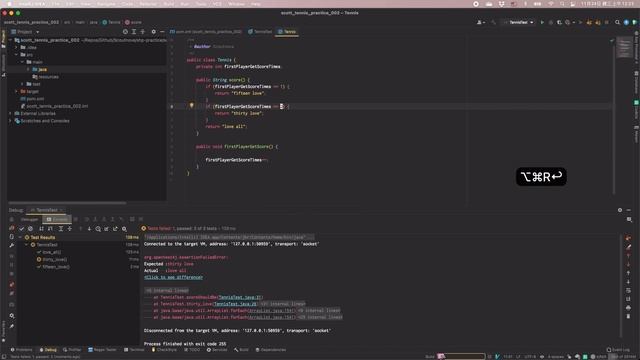Viewport: 640px width, 360px height.
Task: Expand the test folder
Action: coord(22,84)
